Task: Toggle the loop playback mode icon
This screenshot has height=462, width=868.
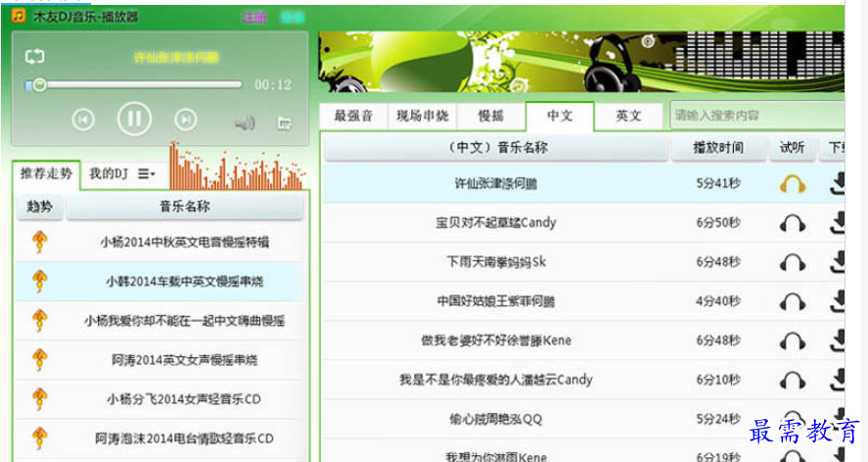Action: (x=34, y=57)
